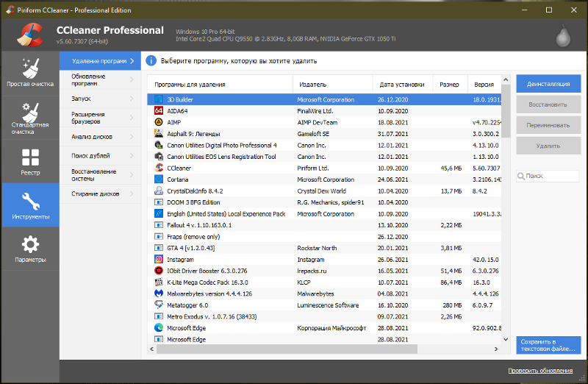The height and width of the screenshot is (384, 588).
Task: Click the K-Lite Mega Codec Pack icon
Action: point(159,282)
